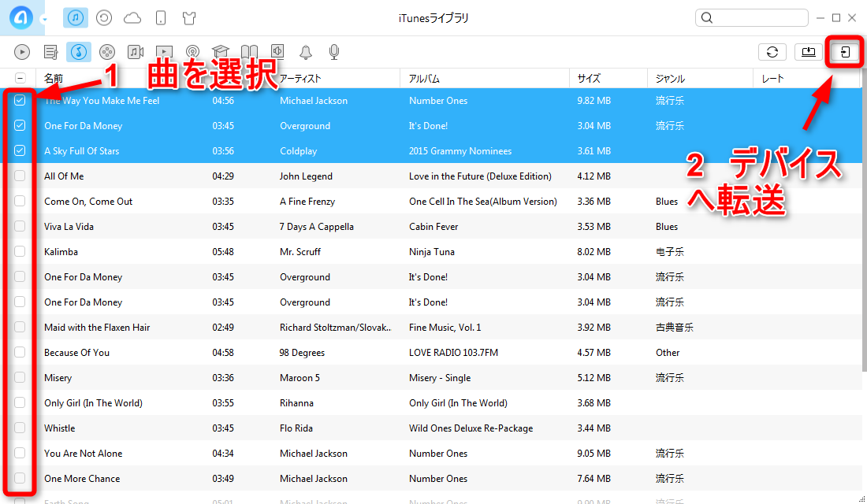The image size is (867, 504).
Task: Uncheck the A Sky Full Of Stars checkbox
Action: point(20,150)
